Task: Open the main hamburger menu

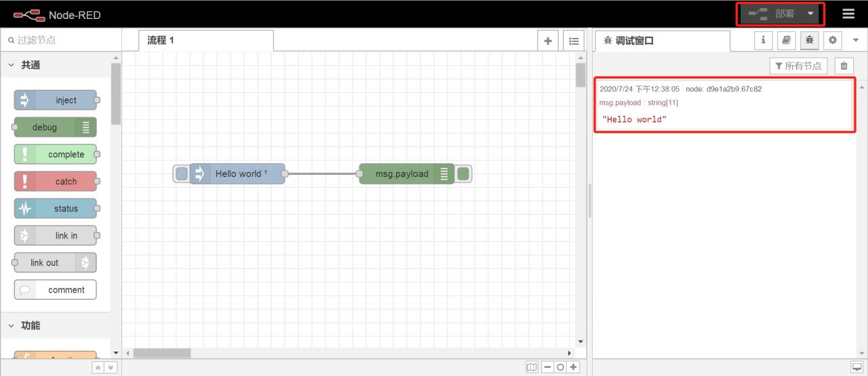Action: pyautogui.click(x=848, y=14)
